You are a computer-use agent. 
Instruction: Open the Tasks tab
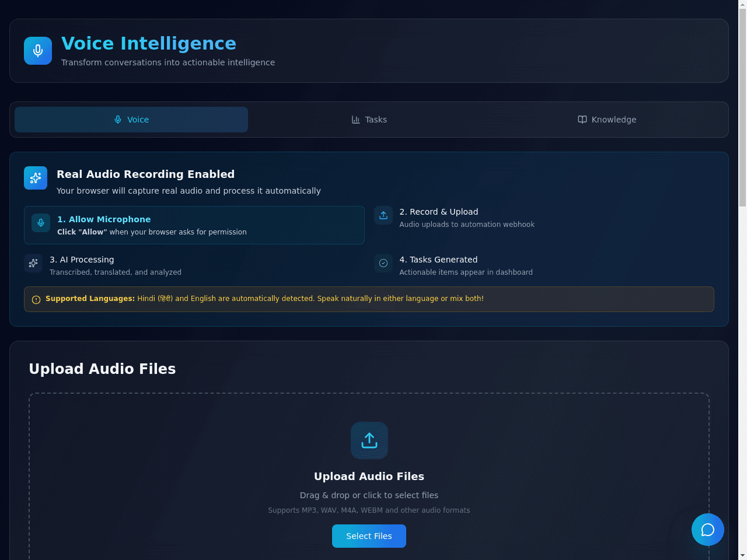pyautogui.click(x=369, y=120)
